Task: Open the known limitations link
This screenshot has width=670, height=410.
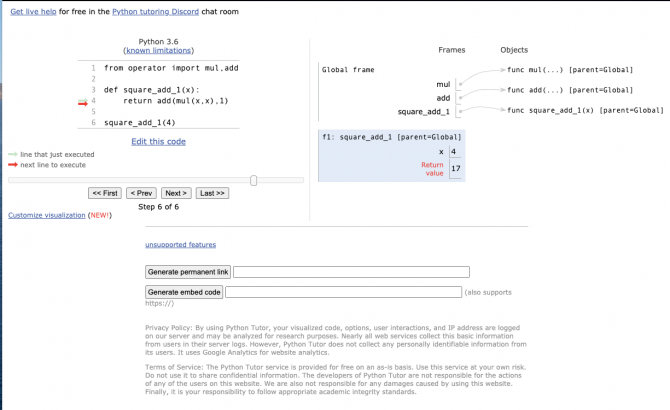Action: [x=159, y=50]
